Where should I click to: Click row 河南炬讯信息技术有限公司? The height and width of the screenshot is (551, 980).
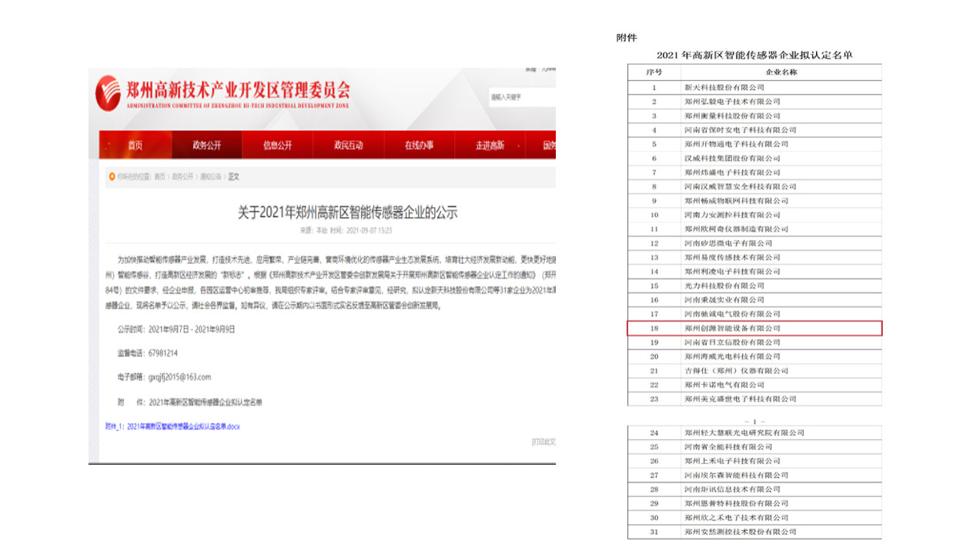click(x=754, y=489)
